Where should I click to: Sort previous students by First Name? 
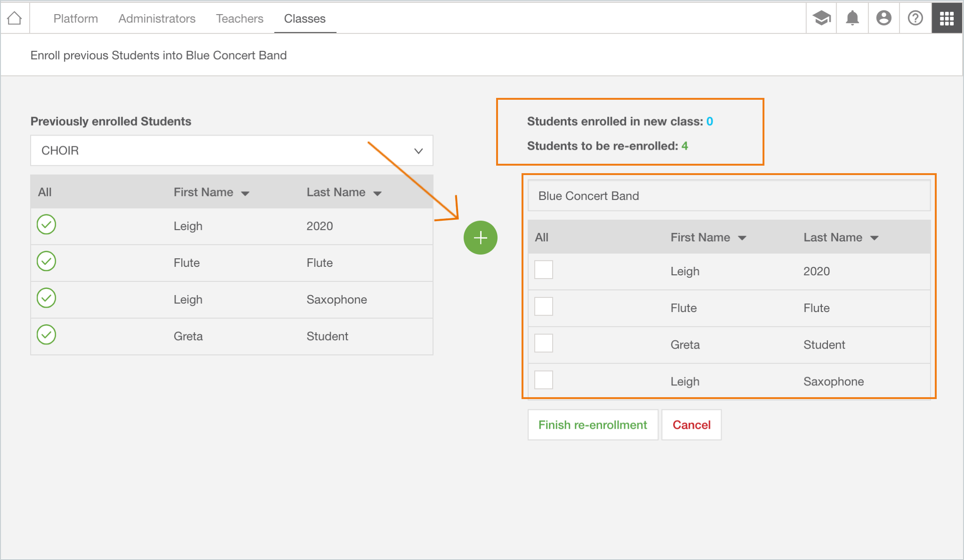tap(211, 192)
